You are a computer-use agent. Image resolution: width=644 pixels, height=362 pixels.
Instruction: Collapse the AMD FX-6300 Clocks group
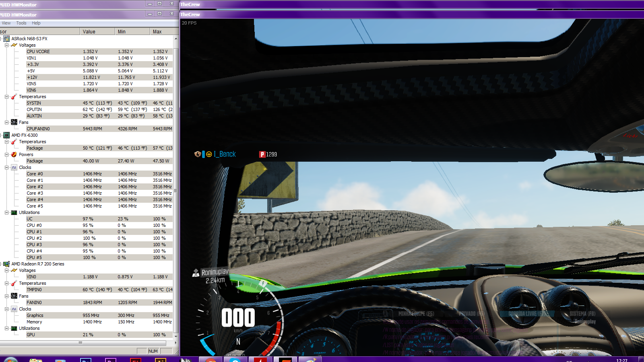click(6, 167)
